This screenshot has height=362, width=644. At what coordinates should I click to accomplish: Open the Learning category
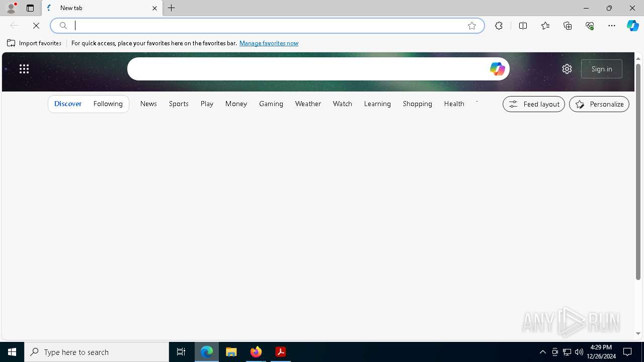click(x=377, y=104)
